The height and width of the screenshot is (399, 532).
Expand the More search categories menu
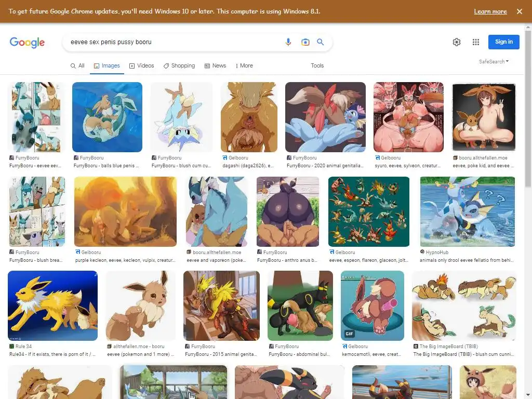[244, 65]
